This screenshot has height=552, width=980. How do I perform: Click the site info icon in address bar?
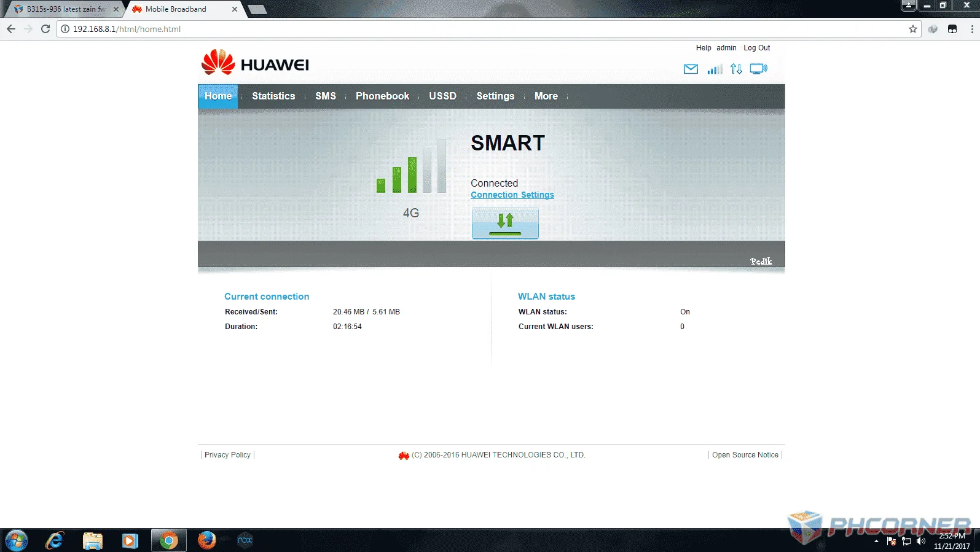point(65,29)
